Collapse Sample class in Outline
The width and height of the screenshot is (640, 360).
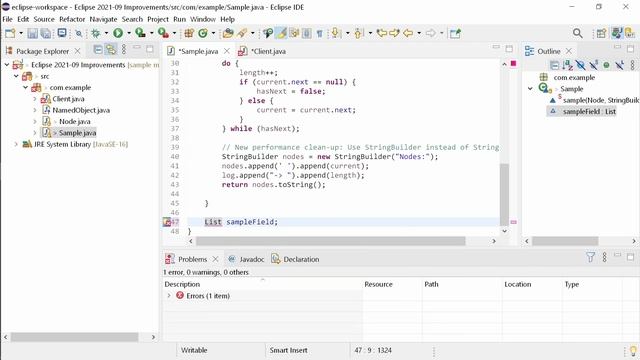tap(530, 89)
